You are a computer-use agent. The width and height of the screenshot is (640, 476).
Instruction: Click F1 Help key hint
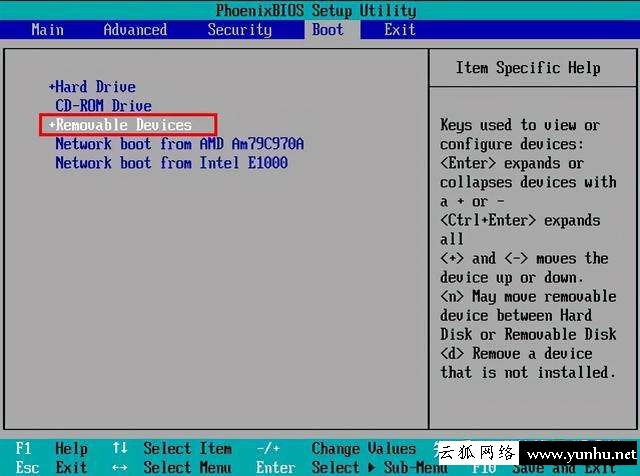point(51,449)
